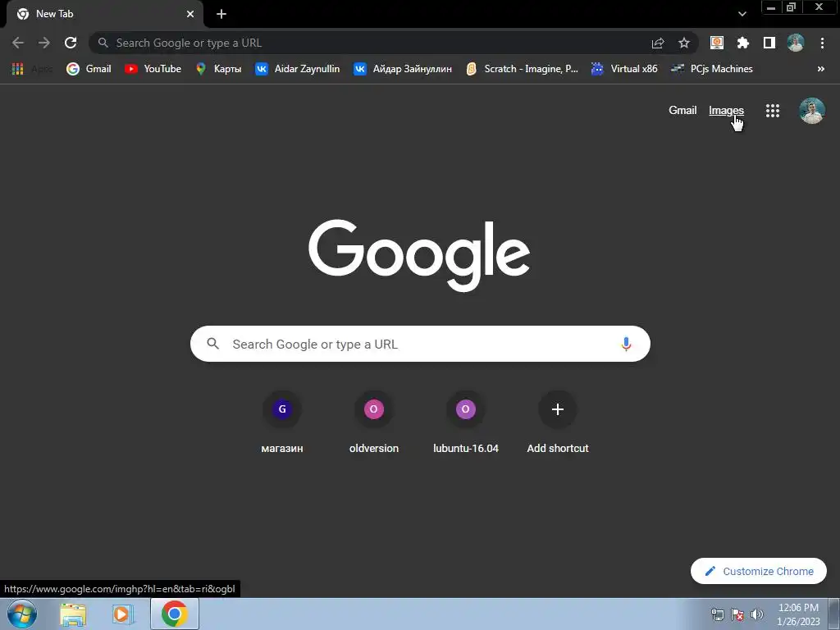The width and height of the screenshot is (840, 630).
Task: Go forward using the browser forward arrow
Action: (x=44, y=43)
